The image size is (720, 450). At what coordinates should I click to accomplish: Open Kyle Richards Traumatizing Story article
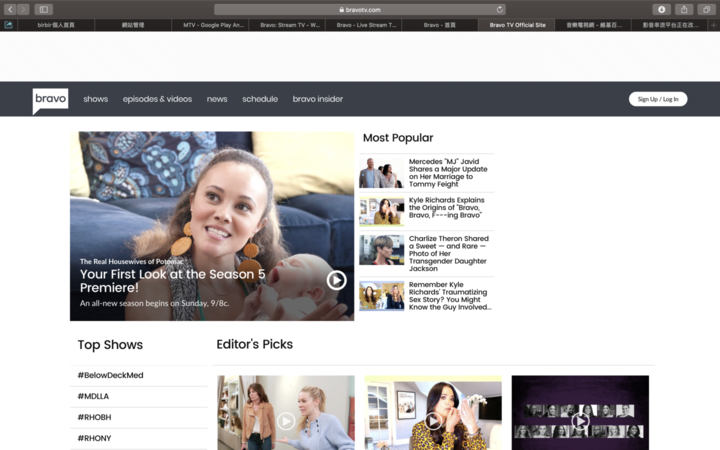click(x=450, y=296)
